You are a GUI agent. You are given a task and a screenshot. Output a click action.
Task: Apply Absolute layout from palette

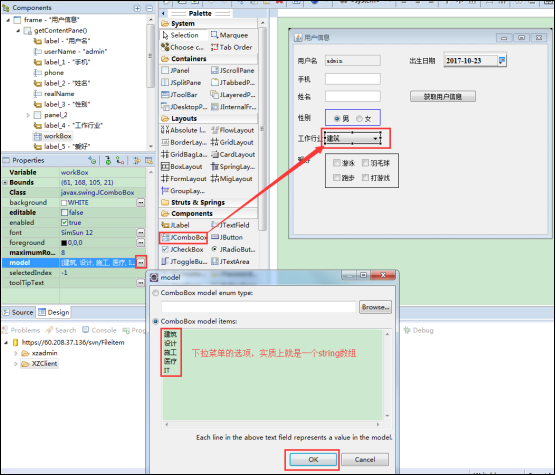(183, 130)
